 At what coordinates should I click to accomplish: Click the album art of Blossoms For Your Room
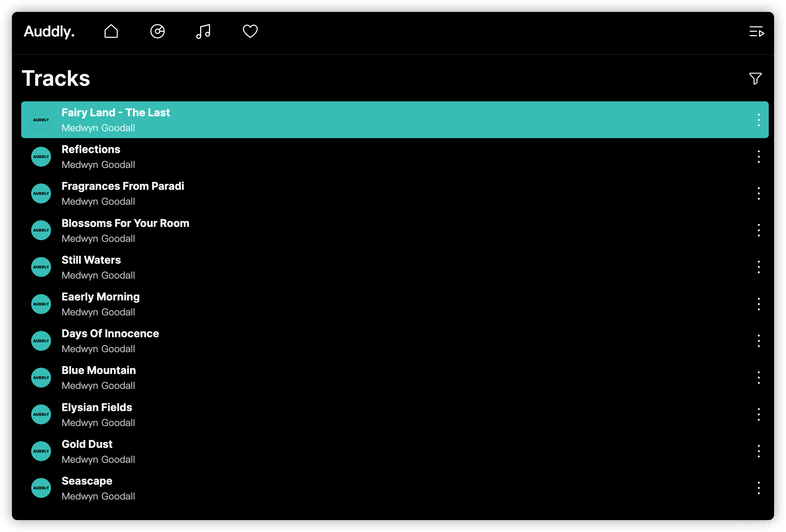pos(41,231)
